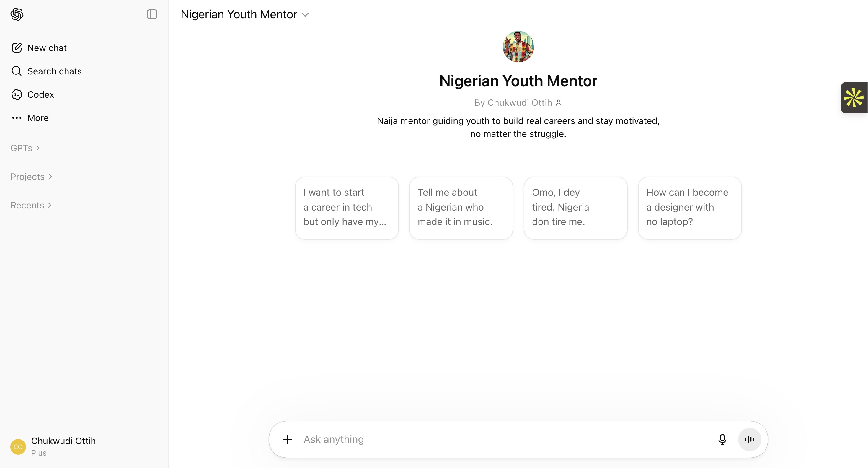Click the Search chats magnifier icon
The width and height of the screenshot is (868, 468).
tap(17, 71)
